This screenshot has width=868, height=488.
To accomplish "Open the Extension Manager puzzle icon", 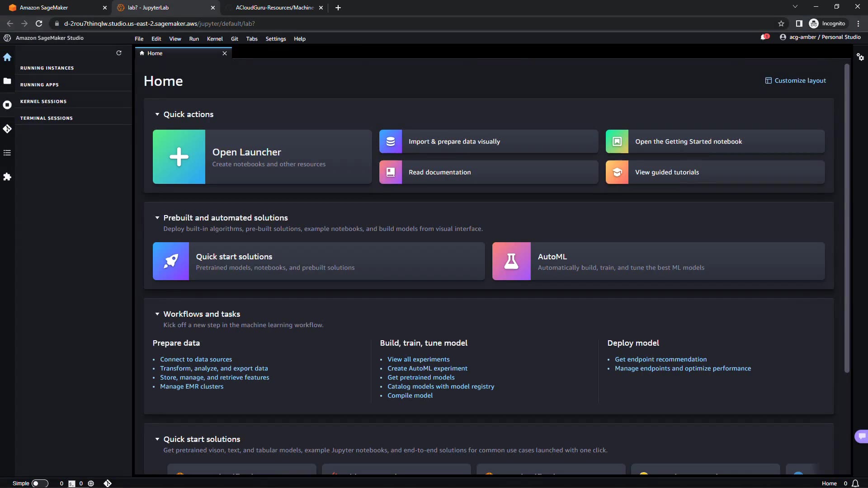I will (x=7, y=177).
